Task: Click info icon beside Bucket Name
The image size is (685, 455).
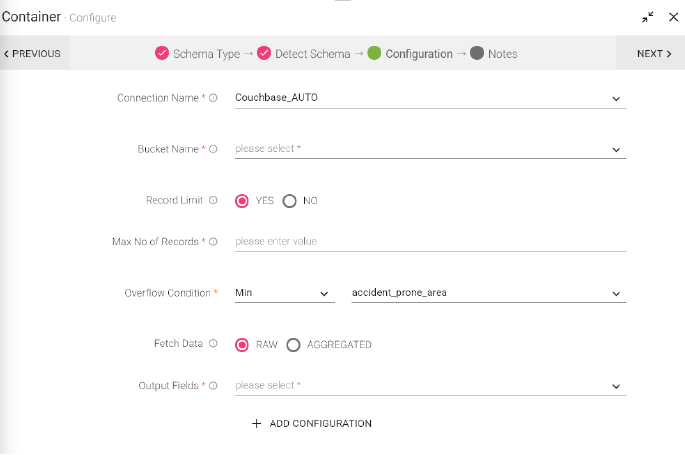Action: pos(213,149)
